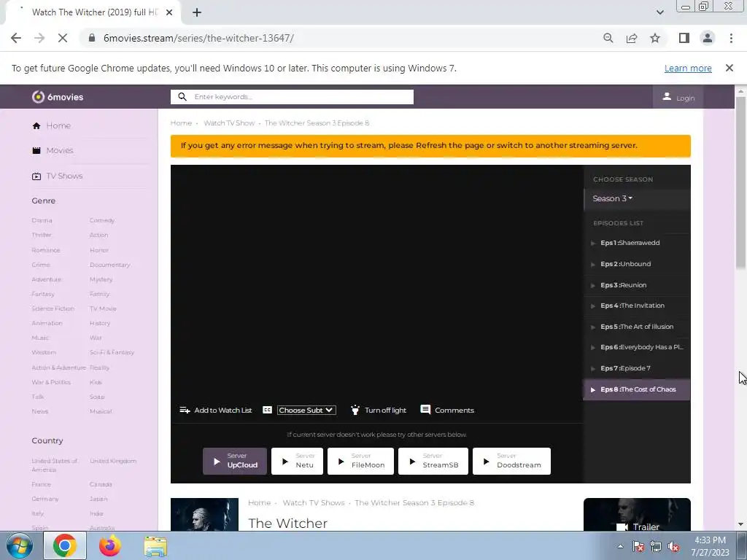Click the network tray icon

click(656, 547)
